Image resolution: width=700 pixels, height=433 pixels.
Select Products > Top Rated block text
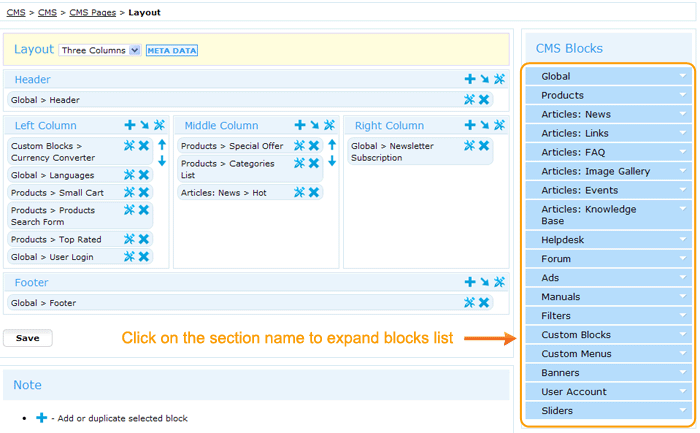tap(56, 239)
